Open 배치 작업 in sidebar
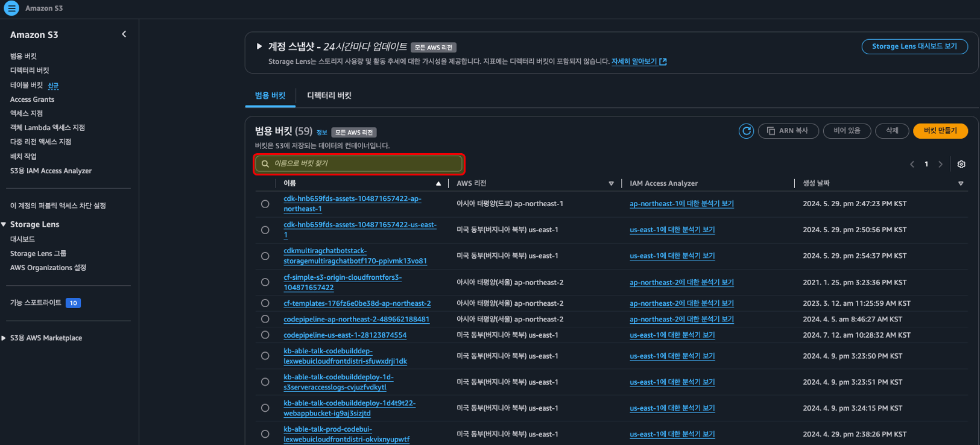 [x=24, y=156]
